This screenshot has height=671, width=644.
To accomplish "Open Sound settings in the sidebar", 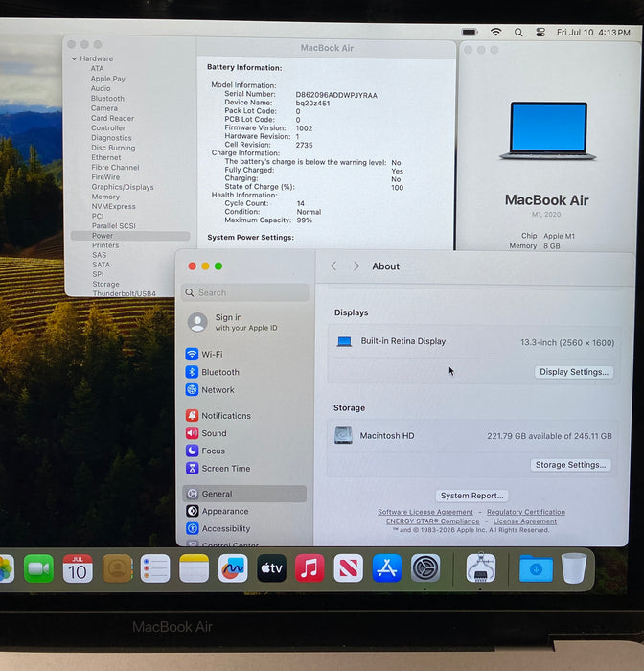I will (x=244, y=433).
